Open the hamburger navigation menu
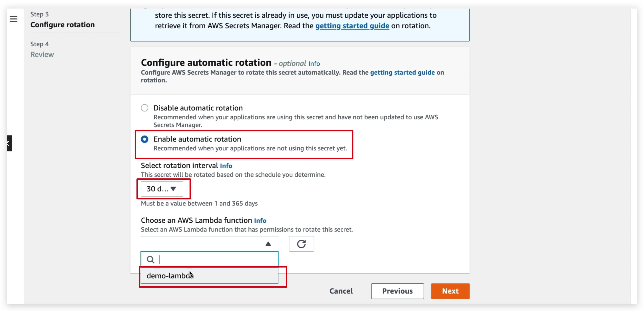Viewport: 644px width, 311px height. (14, 19)
